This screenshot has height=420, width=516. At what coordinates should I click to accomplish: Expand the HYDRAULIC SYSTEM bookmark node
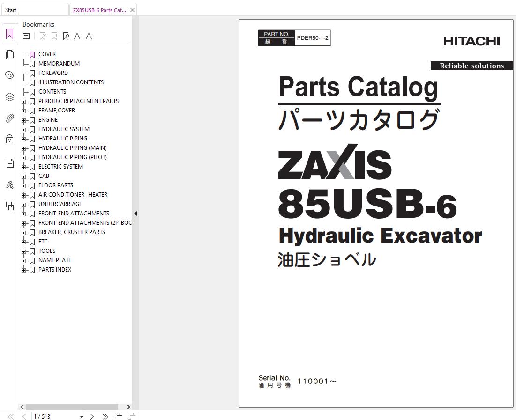click(x=24, y=130)
